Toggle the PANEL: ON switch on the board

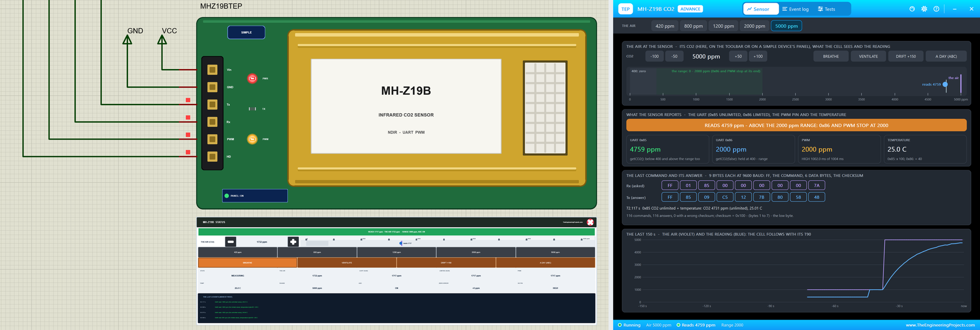point(255,195)
